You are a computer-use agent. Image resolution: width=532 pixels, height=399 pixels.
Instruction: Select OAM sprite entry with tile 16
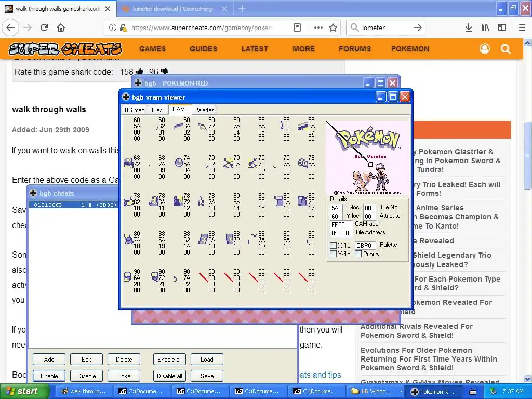[282, 205]
